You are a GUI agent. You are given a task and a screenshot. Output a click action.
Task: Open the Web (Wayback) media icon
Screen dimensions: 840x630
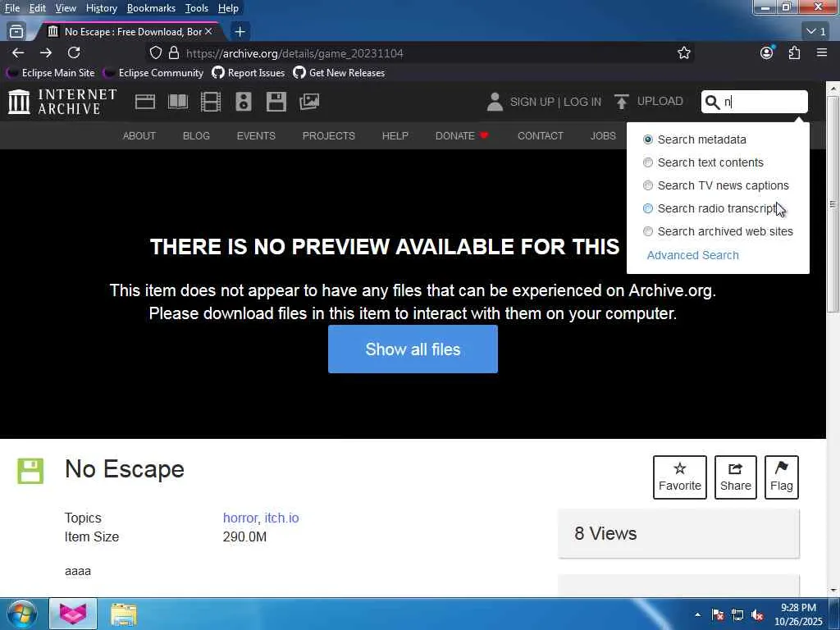pos(145,101)
